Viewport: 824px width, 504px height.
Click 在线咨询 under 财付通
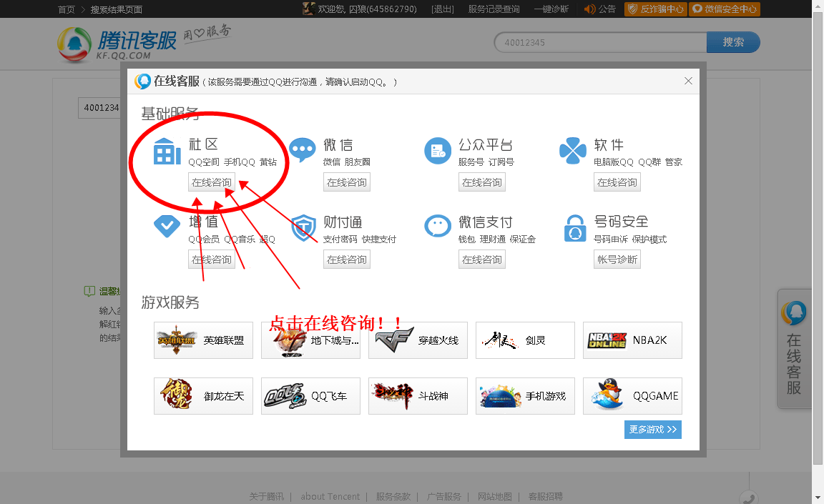[347, 260]
